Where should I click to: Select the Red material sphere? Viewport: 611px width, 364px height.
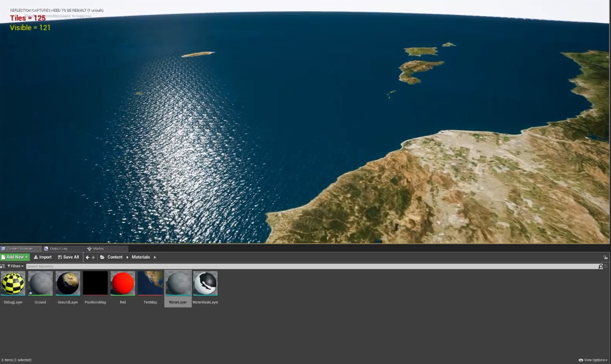click(x=123, y=283)
